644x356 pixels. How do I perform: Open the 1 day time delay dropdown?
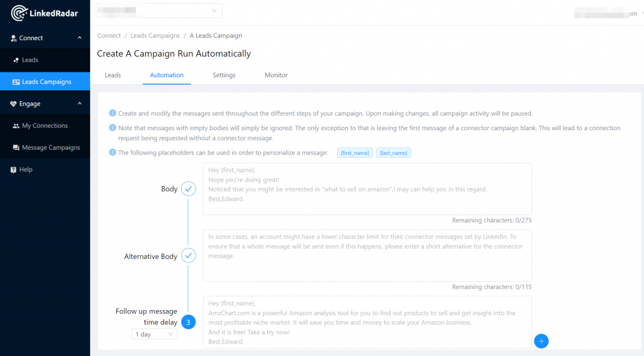pos(154,335)
